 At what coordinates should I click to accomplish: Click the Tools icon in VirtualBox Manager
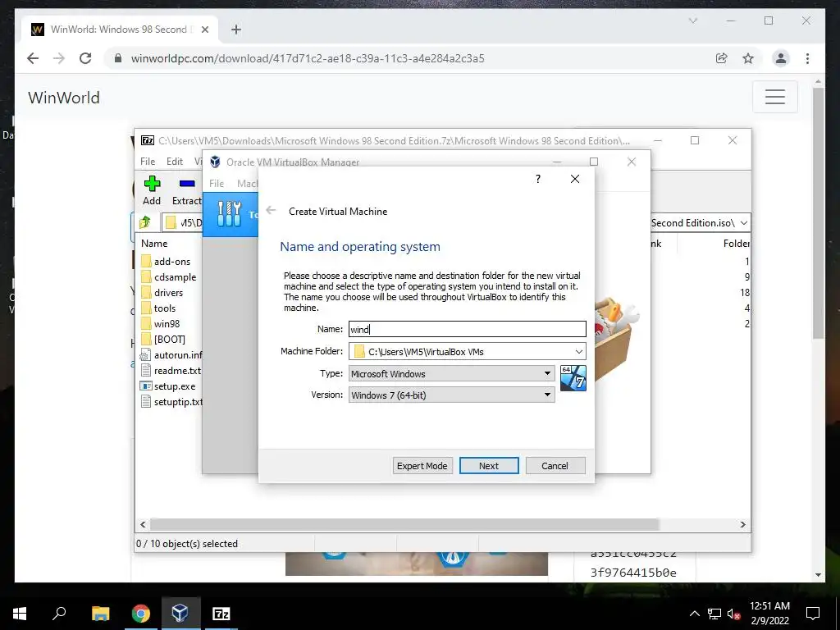[230, 214]
